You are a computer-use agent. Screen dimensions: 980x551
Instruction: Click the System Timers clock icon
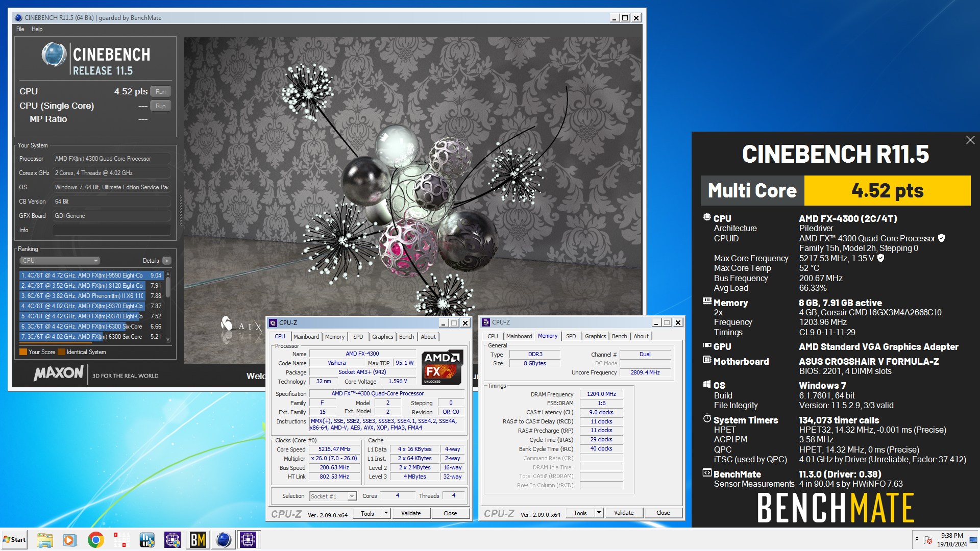pyautogui.click(x=707, y=418)
